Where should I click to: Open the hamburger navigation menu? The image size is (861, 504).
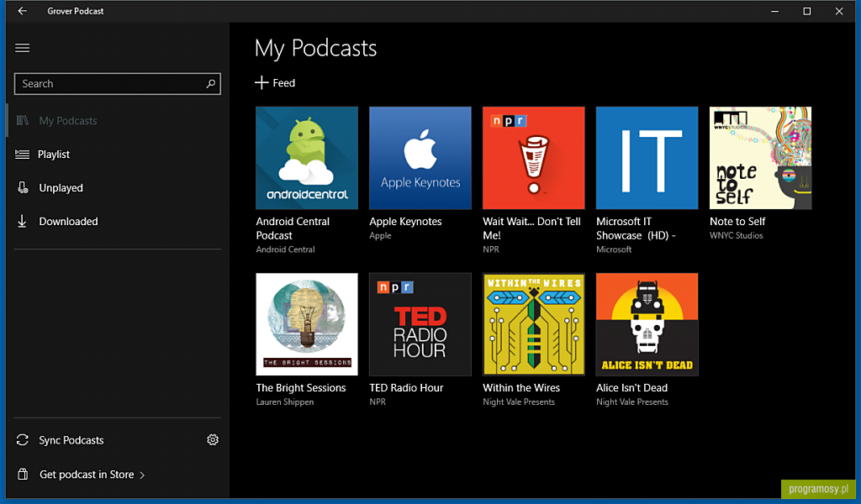(23, 48)
